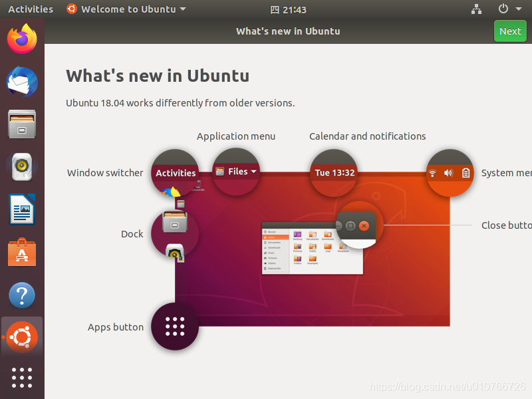
Task: Open Ubuntu Software store from the dock
Action: point(22,252)
